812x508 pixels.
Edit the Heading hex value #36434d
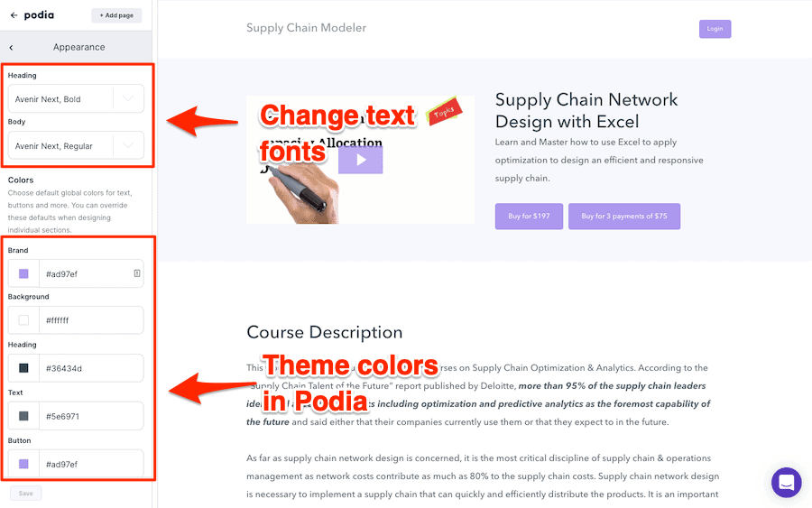91,368
